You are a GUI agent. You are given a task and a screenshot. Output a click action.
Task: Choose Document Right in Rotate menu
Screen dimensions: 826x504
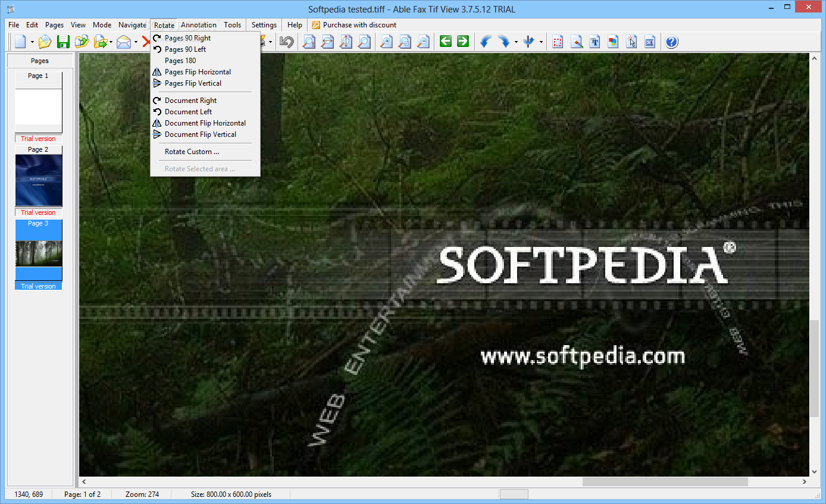(205, 101)
